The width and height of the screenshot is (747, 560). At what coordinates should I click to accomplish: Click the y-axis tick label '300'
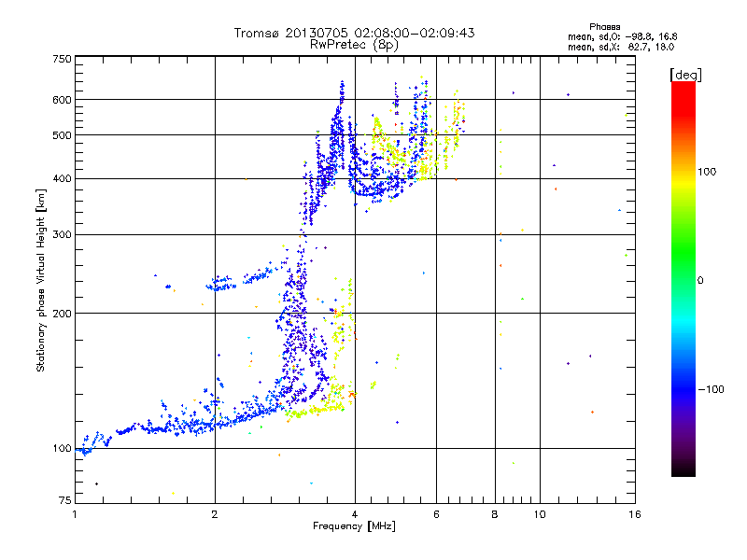(62, 234)
